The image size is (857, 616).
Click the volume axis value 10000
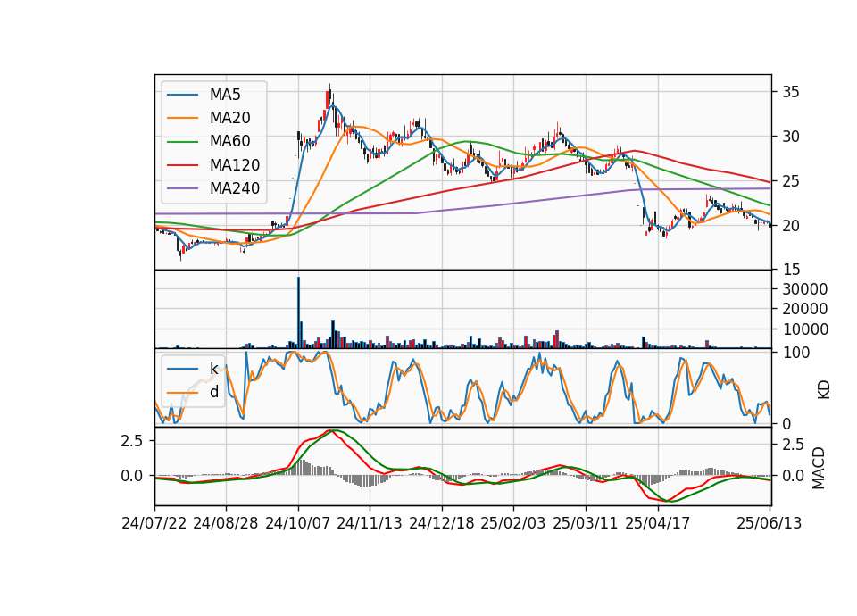(804, 329)
